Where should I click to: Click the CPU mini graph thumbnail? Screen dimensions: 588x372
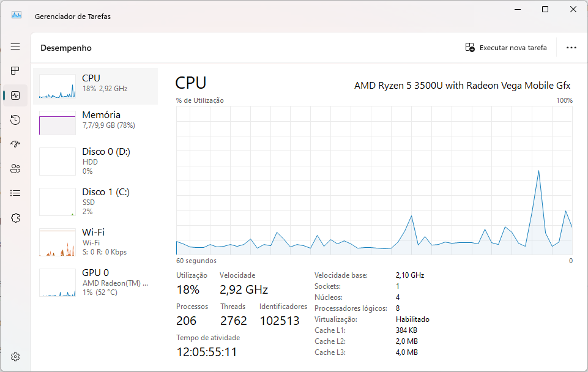58,86
